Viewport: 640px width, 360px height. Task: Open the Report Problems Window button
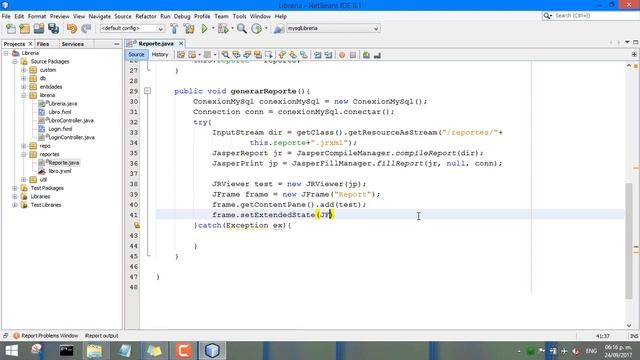coord(45,336)
